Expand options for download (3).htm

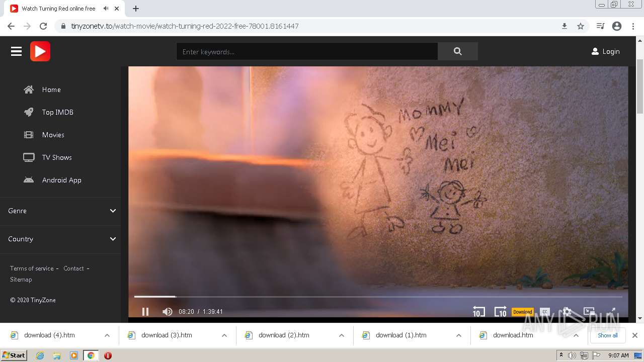(x=224, y=335)
